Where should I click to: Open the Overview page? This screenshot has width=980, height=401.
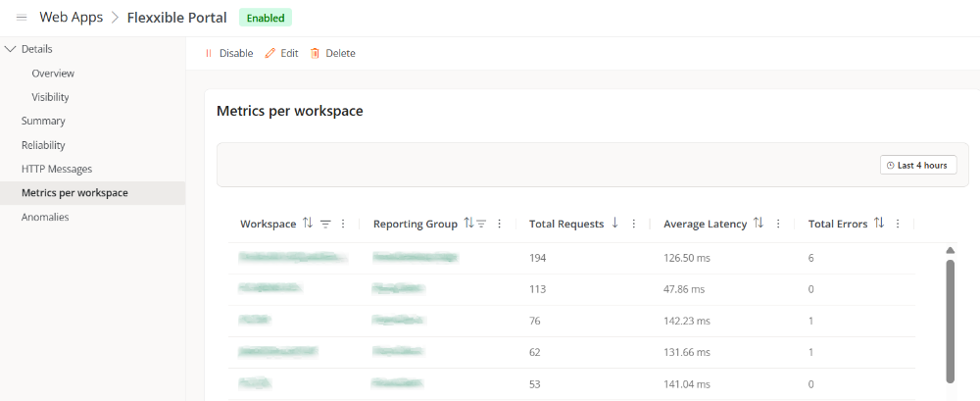tap(53, 74)
